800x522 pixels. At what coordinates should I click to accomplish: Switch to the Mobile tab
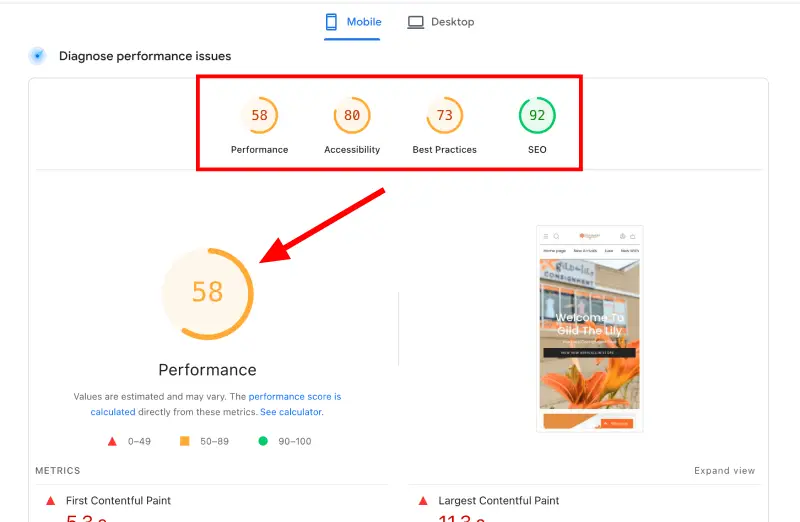[x=352, y=22]
